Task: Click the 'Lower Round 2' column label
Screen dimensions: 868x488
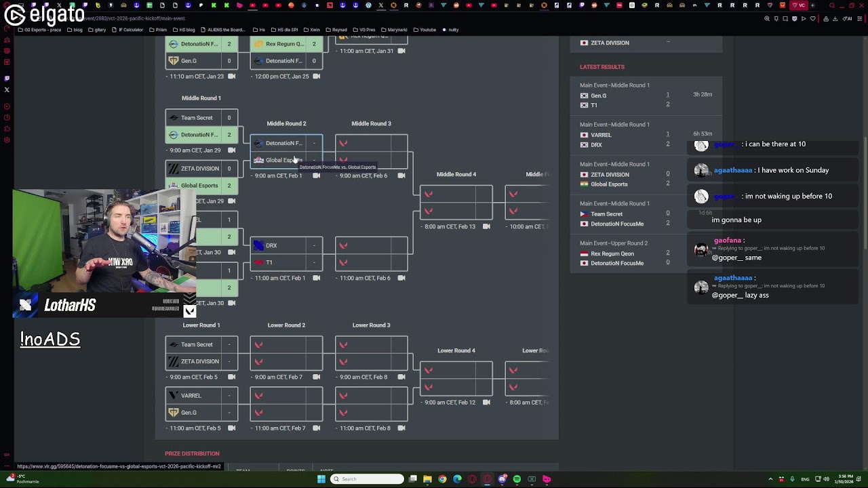Action: click(286, 325)
